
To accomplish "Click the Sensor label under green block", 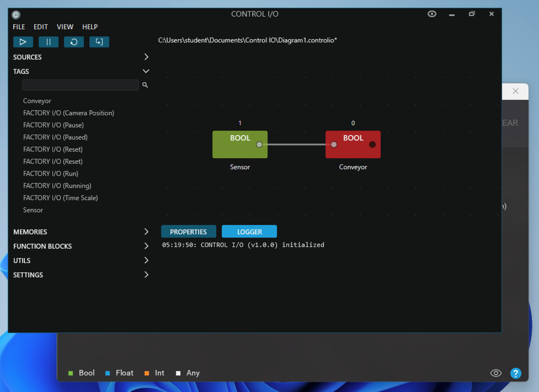I will click(x=240, y=167).
